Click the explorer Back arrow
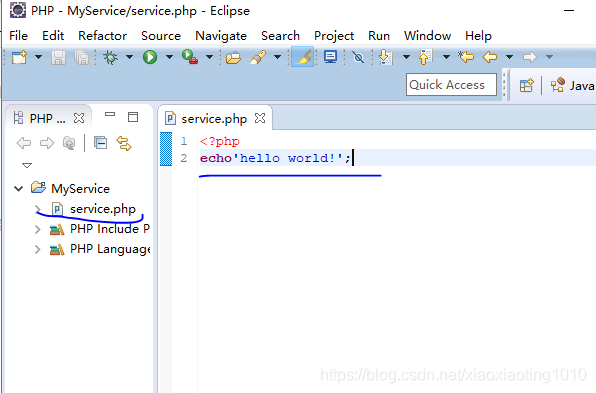The image size is (596, 393). (x=24, y=143)
